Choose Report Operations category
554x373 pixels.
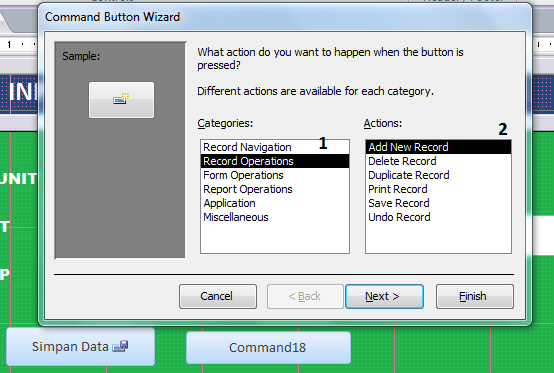[275, 189]
